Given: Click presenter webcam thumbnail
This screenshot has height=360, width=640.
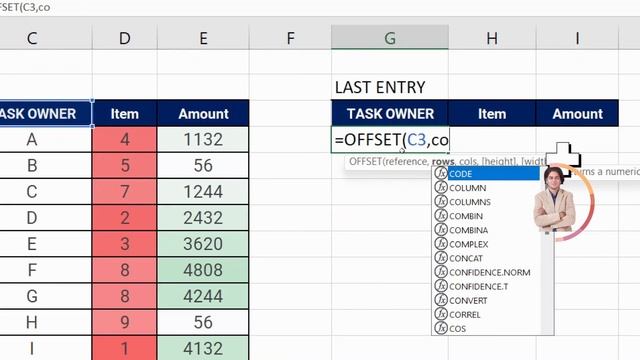Looking at the screenshot, I should click(563, 202).
